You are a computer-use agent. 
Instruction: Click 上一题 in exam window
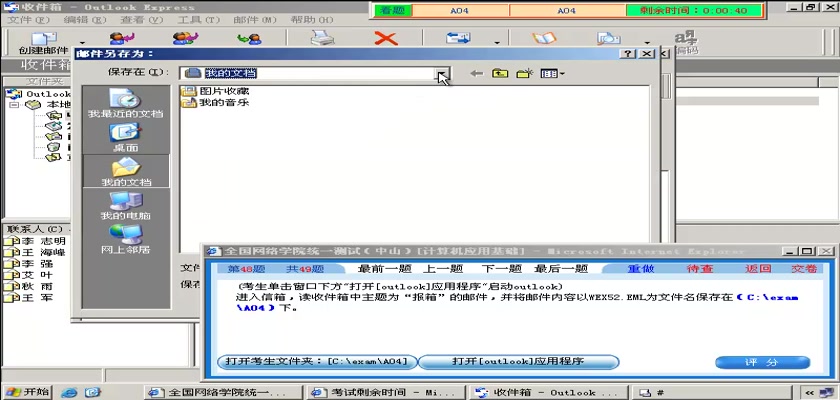pos(442,269)
